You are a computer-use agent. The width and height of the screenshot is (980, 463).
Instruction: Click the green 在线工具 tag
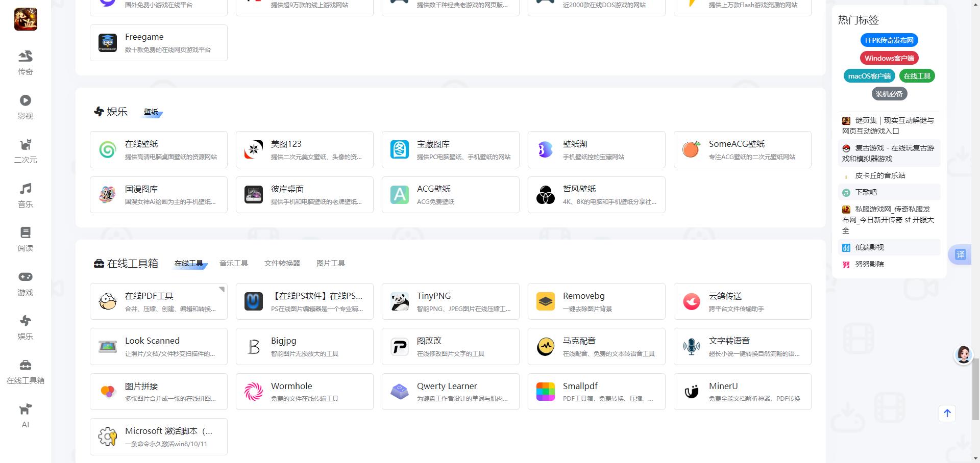[x=917, y=76]
